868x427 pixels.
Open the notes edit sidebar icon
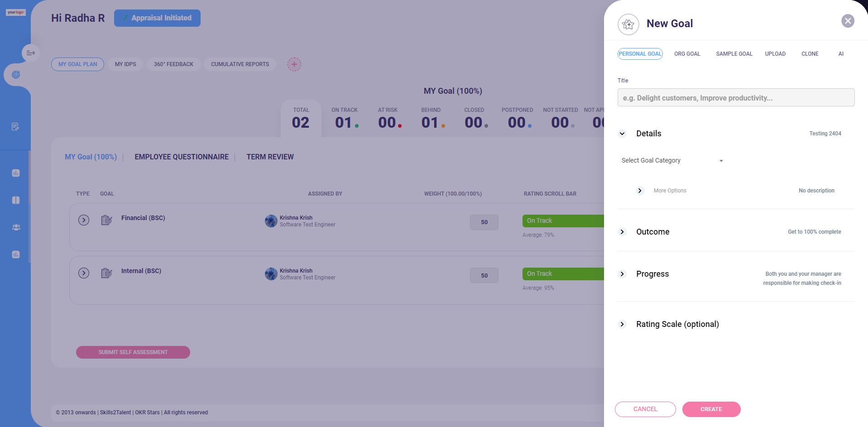pyautogui.click(x=15, y=127)
